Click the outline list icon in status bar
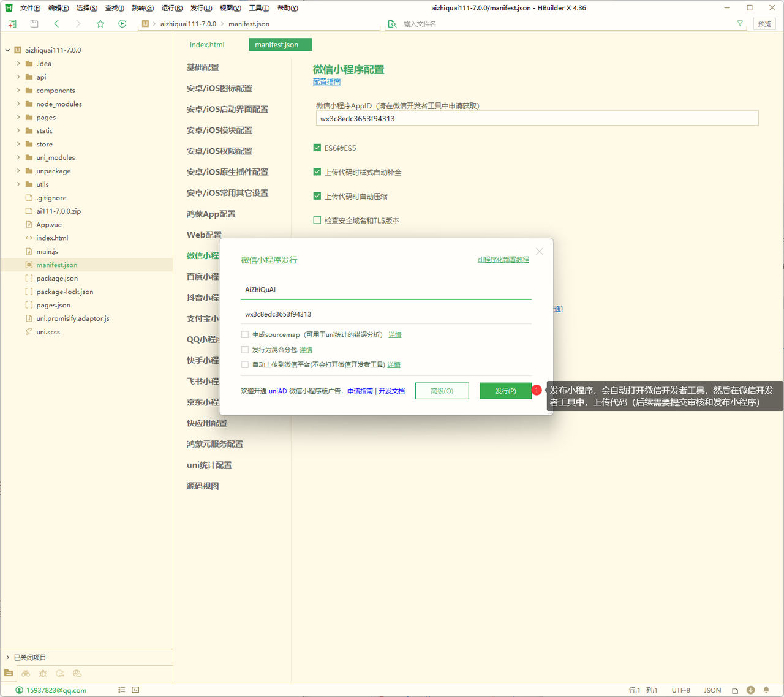This screenshot has height=697, width=784. coord(122,690)
